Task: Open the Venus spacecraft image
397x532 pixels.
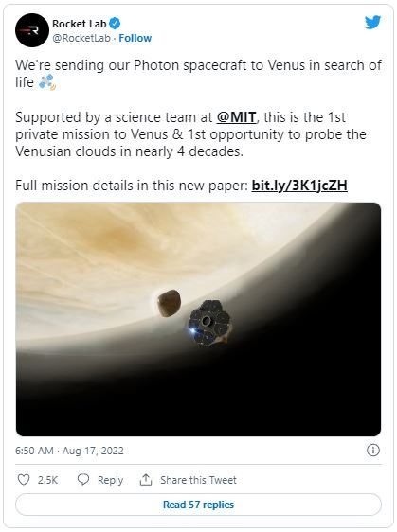Action: tap(198, 319)
